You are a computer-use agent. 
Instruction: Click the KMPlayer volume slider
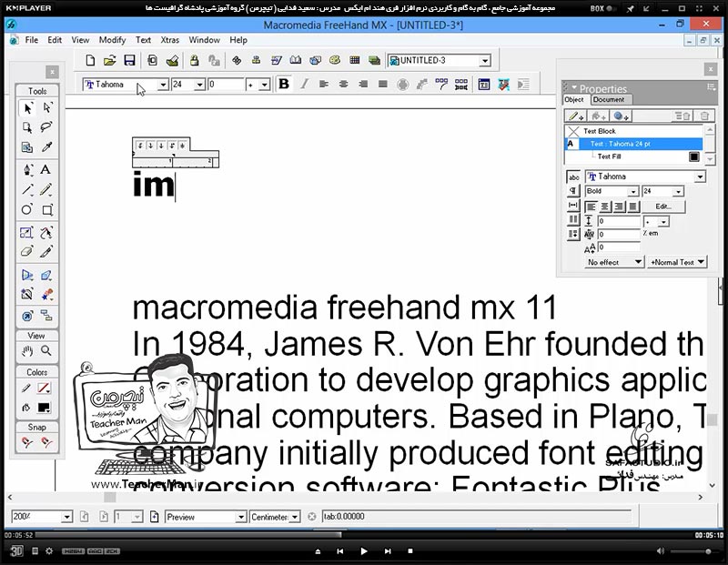click(x=693, y=551)
